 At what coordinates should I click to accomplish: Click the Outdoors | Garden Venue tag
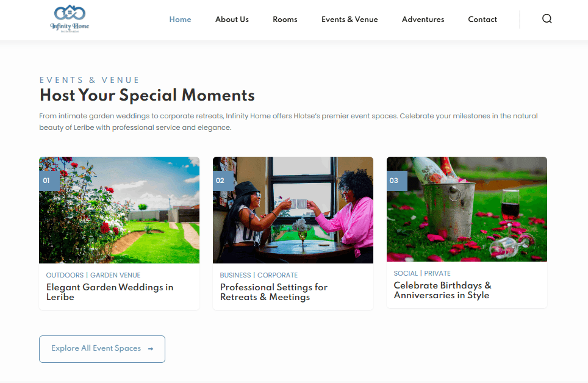point(93,275)
